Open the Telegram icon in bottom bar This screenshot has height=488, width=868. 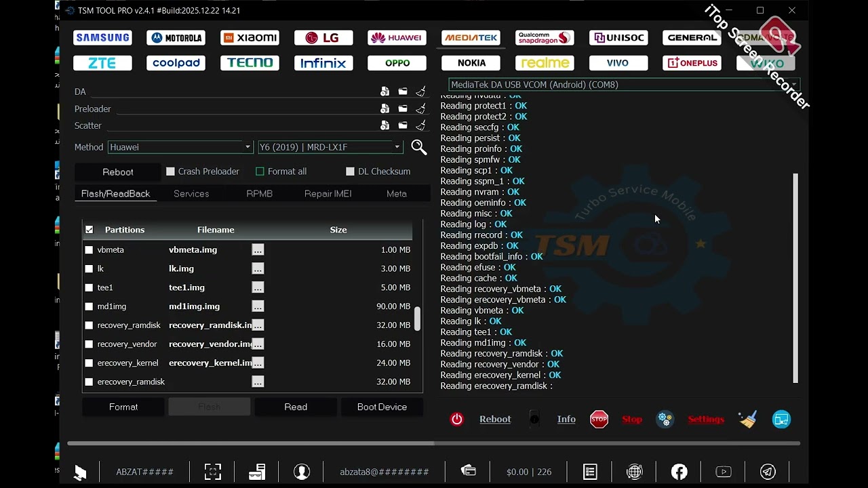(768, 472)
